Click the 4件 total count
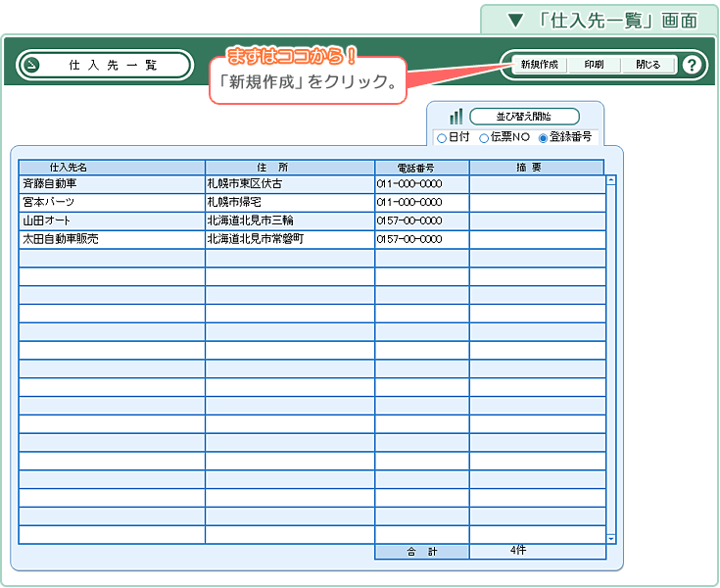Image resolution: width=720 pixels, height=588 pixels. [x=518, y=551]
